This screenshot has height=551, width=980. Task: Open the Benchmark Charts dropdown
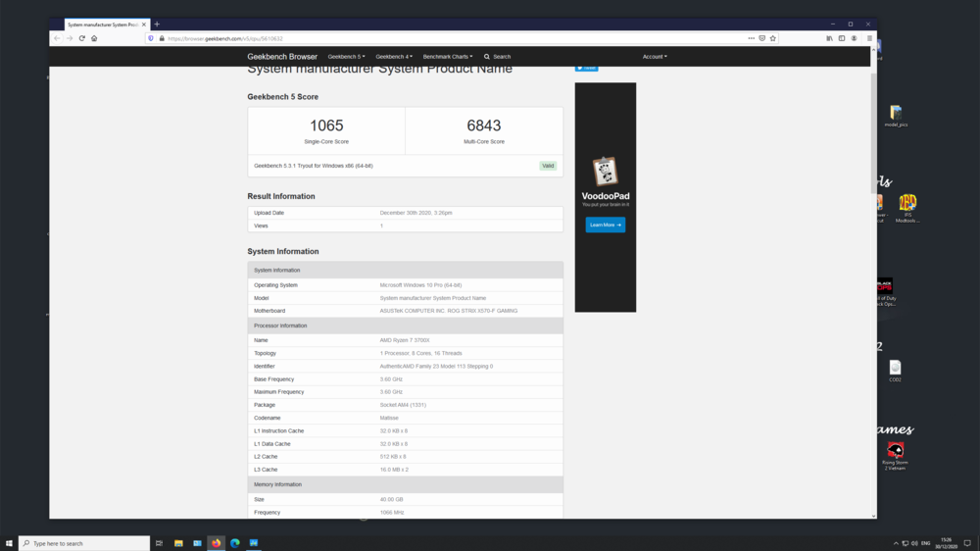click(448, 57)
